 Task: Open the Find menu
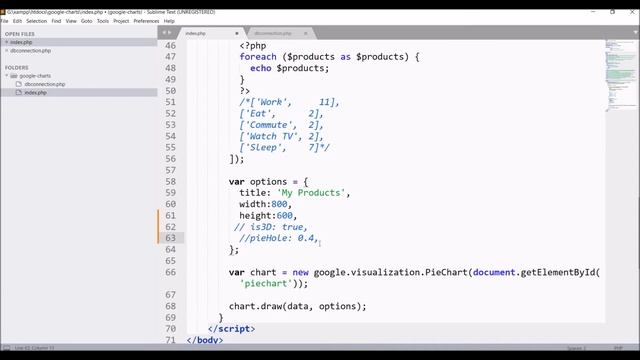click(56, 21)
